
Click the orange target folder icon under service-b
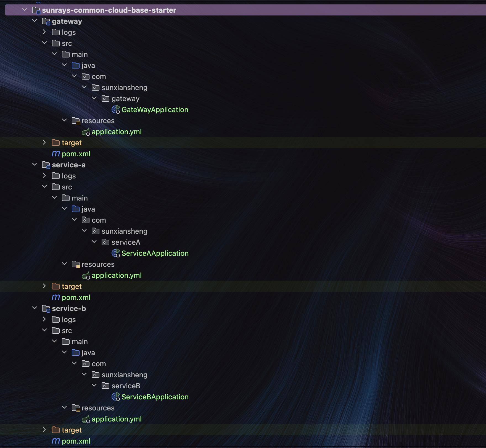(x=56, y=430)
